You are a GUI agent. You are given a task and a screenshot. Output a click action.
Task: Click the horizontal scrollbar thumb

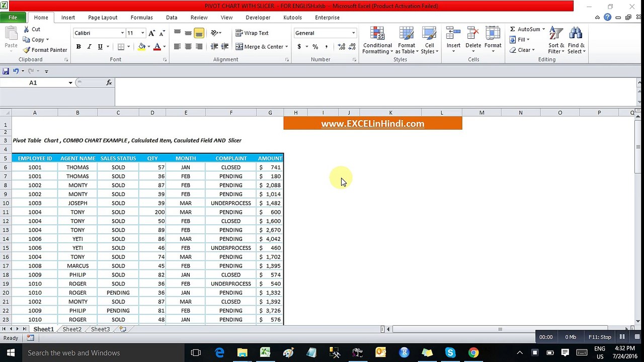(x=500, y=329)
